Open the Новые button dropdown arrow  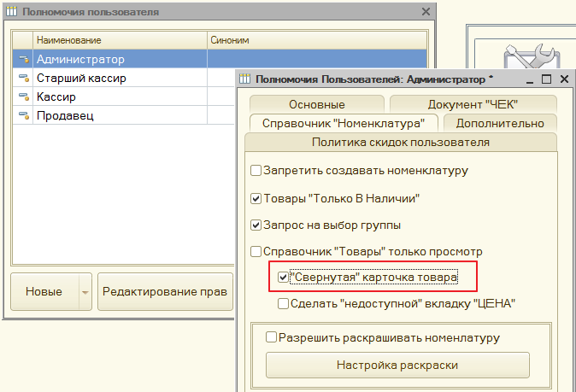[85, 292]
